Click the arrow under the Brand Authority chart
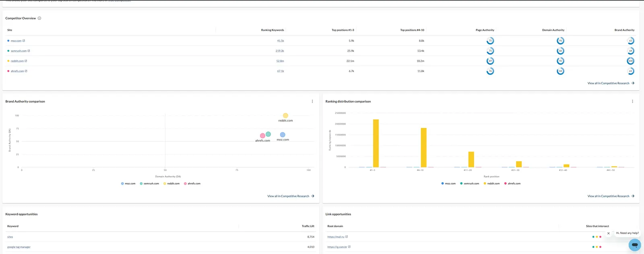Viewport: 644px width, 254px height. click(313, 196)
